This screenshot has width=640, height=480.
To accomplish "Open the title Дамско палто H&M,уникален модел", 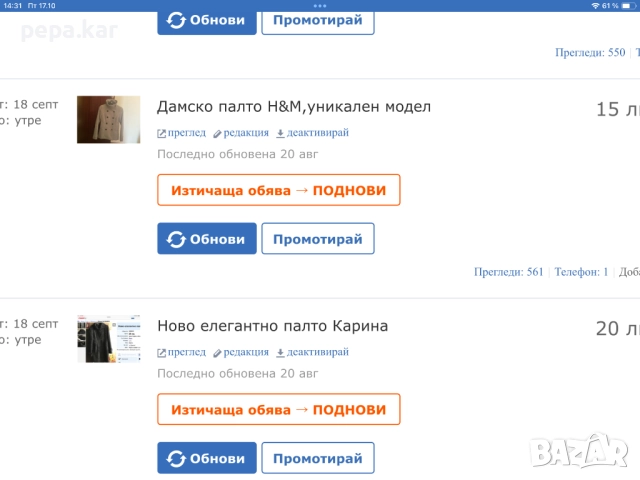I will [x=294, y=107].
